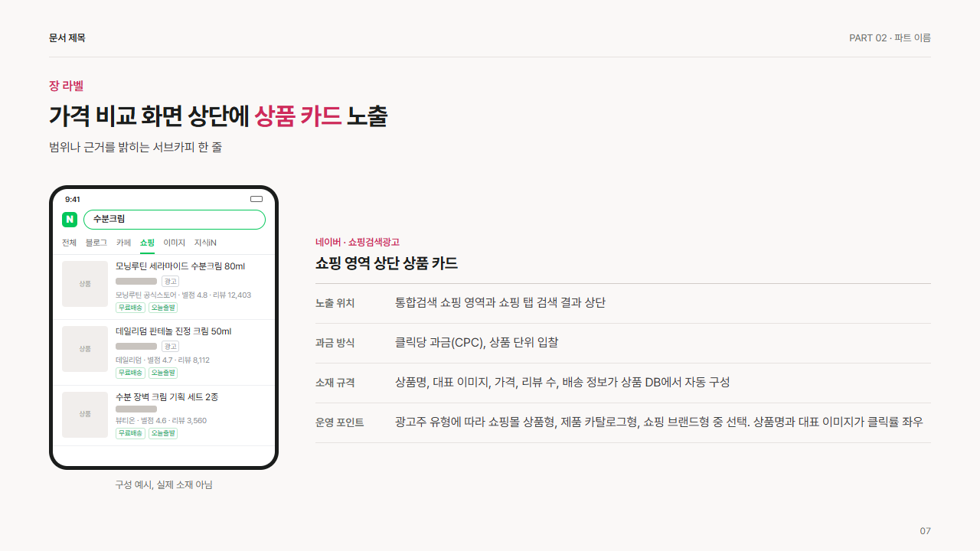980x551 pixels.
Task: Click 오늘출발 tag on 데일리덤 product
Action: tap(162, 373)
